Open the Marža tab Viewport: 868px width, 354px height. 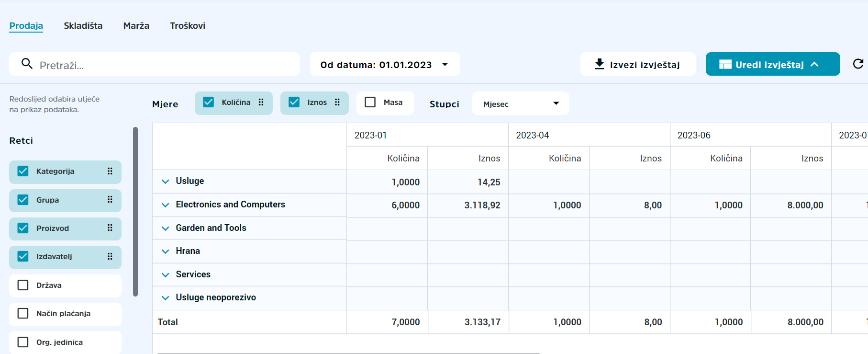coord(136,26)
